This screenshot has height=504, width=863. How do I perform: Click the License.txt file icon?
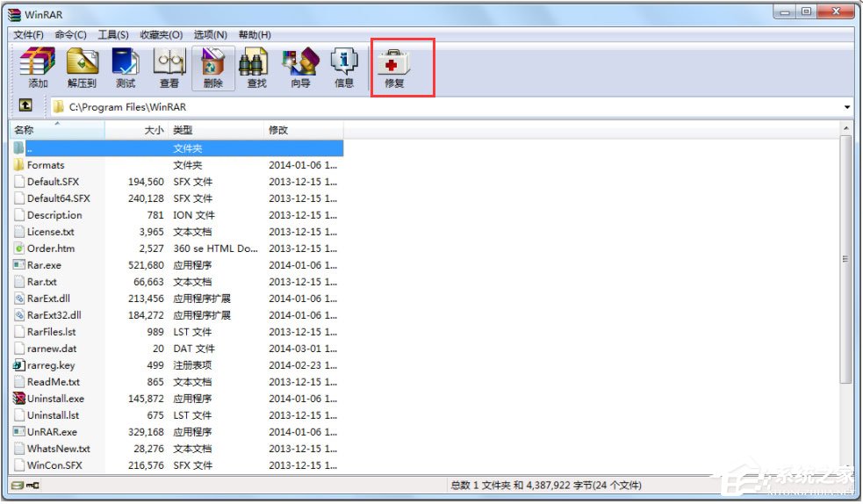click(x=18, y=232)
